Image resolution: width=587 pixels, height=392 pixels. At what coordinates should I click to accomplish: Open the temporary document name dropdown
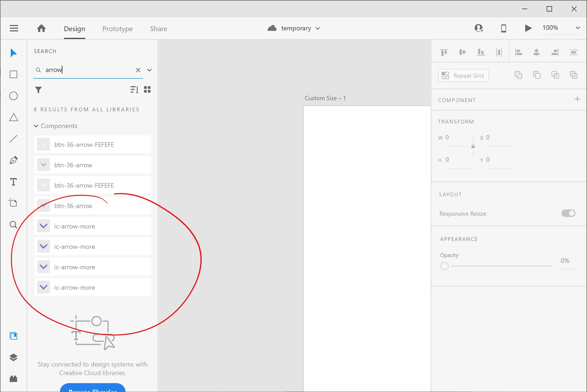[x=318, y=28]
